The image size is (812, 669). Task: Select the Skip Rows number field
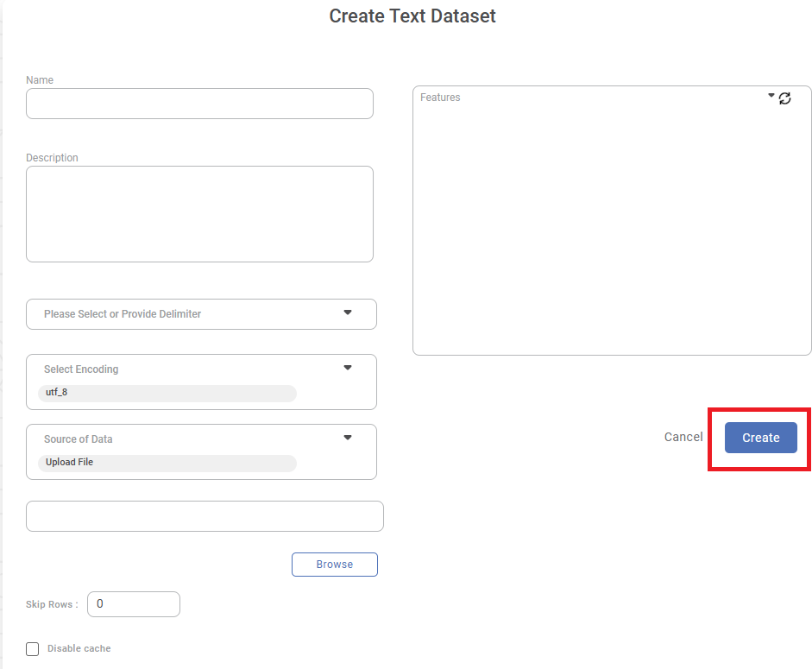134,604
